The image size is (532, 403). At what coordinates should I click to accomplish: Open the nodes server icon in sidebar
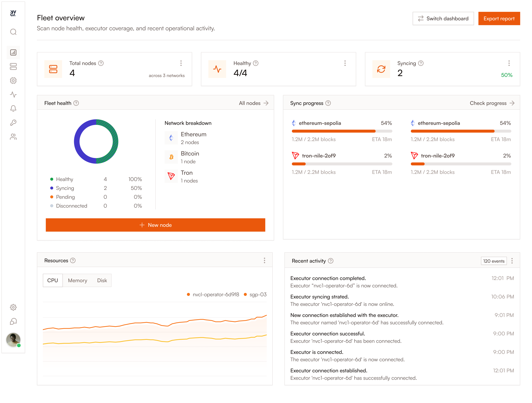pos(13,67)
